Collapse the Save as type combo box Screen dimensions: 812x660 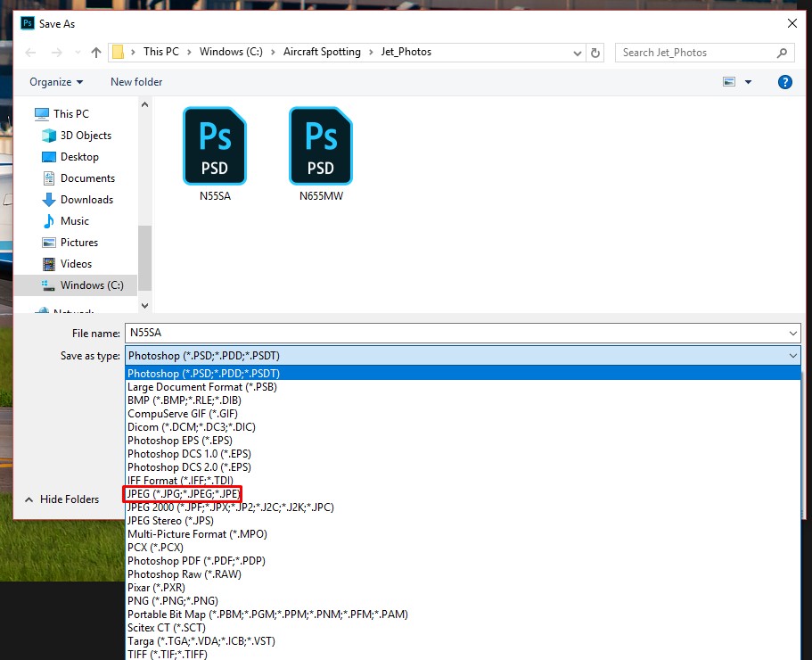coord(793,355)
